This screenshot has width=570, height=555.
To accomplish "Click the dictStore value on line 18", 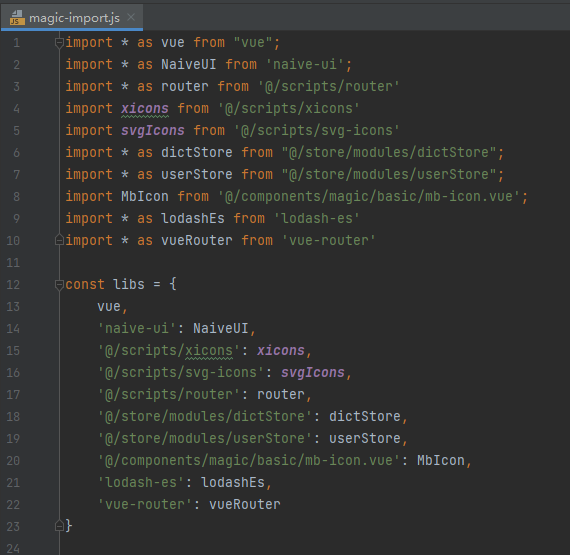I will click(365, 417).
